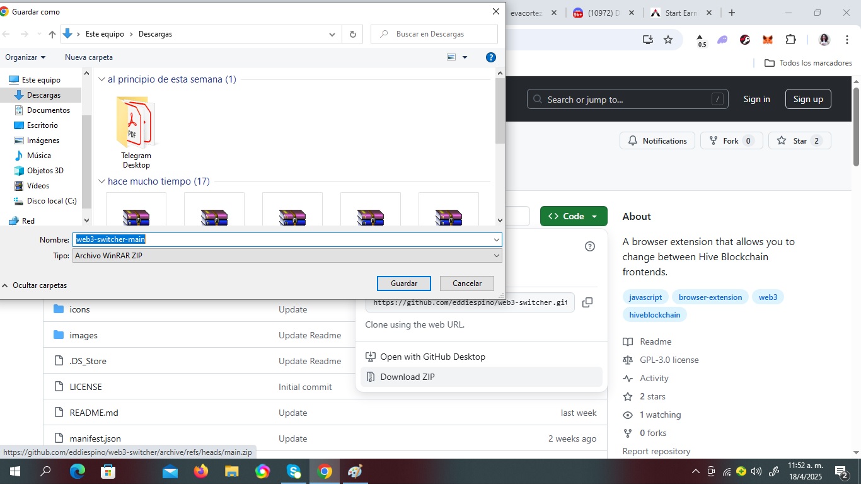Collapse the 'hace mucho tiempo' group

coord(101,181)
